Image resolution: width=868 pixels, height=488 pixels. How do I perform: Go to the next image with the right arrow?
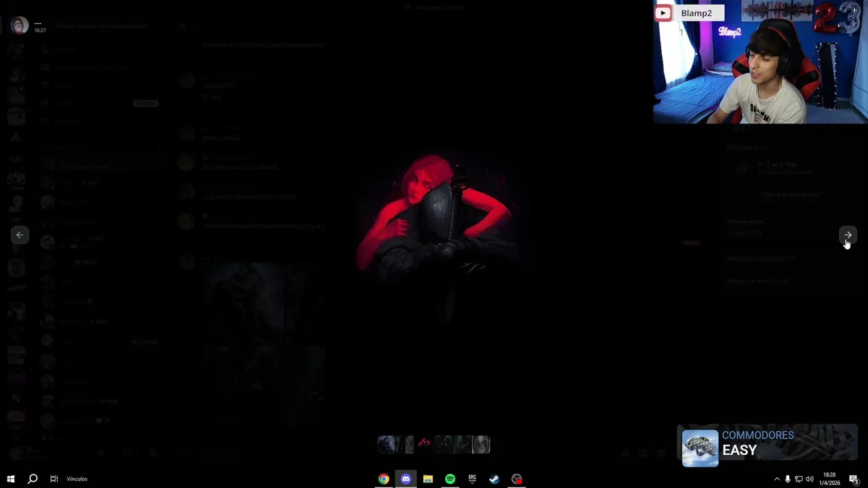848,235
